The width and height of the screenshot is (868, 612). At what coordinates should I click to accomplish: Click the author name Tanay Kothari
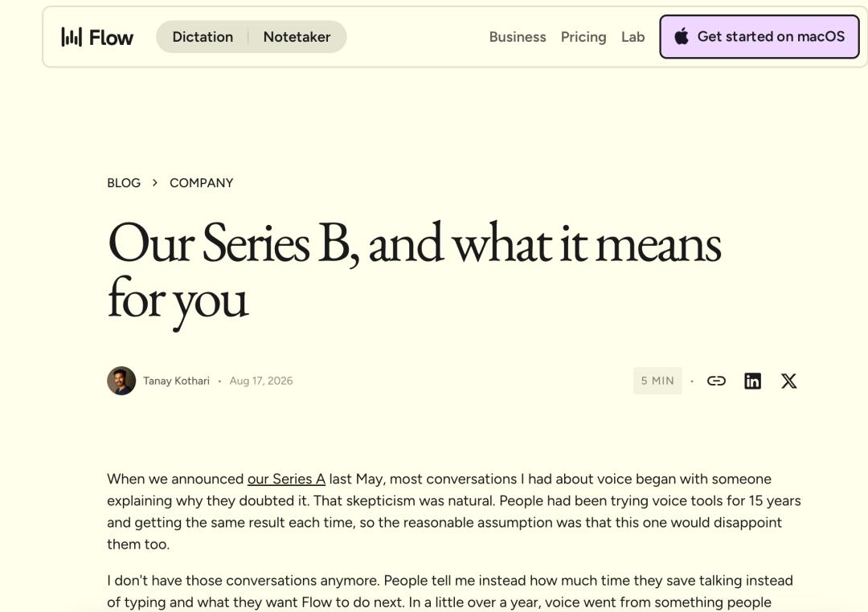(x=176, y=381)
